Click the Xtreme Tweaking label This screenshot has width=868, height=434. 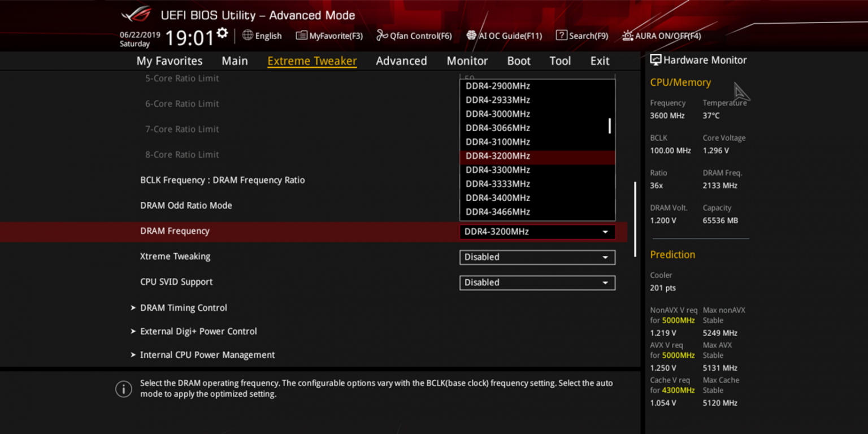pos(175,256)
